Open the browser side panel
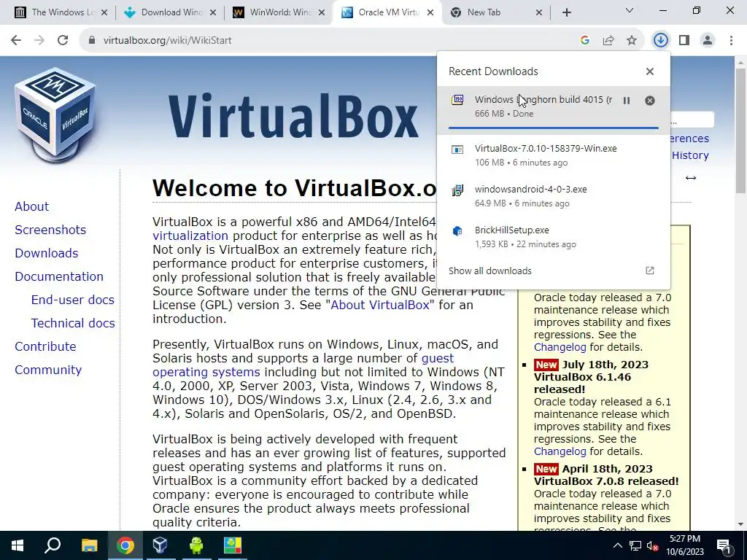 (684, 41)
